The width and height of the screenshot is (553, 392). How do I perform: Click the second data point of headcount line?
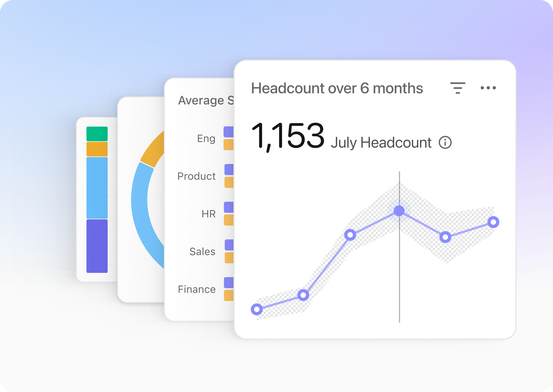[303, 295]
